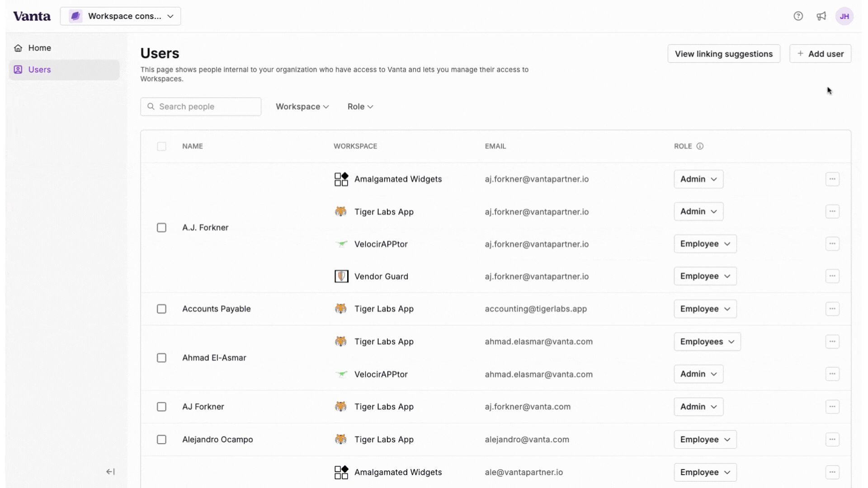Click the WORKSPACE column header
Viewport: 868px width, 488px height.
(x=355, y=146)
